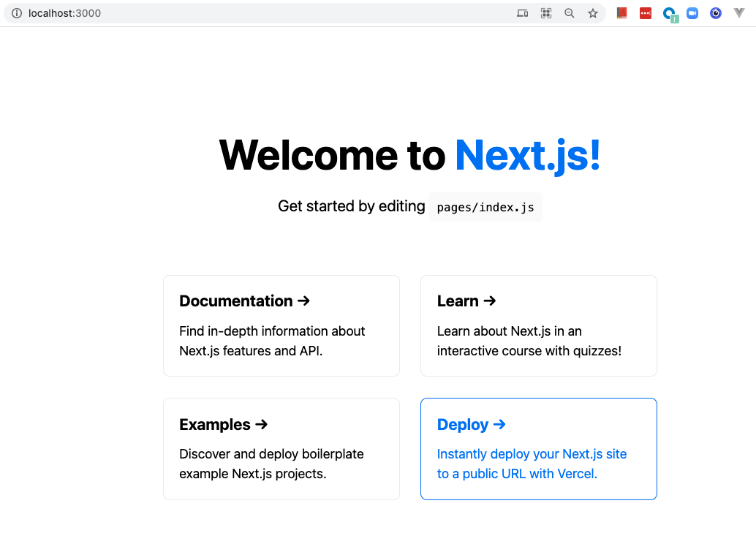Open the gray Vue devtools extension icon
The width and height of the screenshot is (756, 536).
coord(739,13)
